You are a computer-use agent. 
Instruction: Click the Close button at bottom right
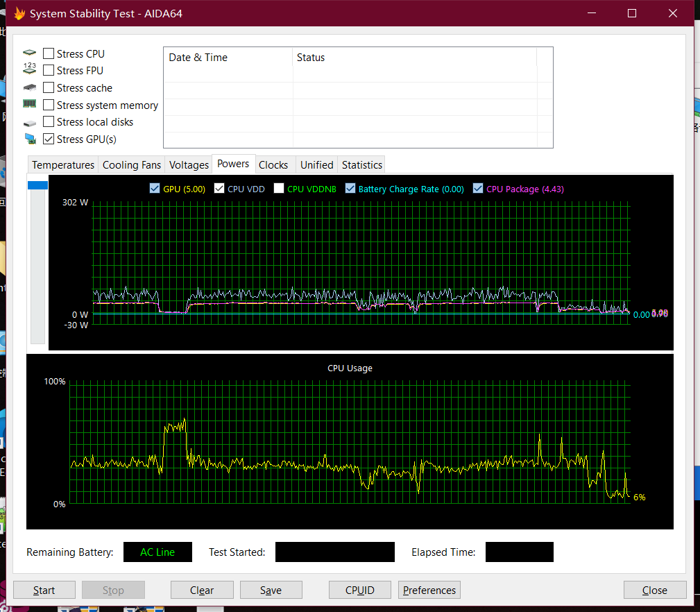[x=655, y=590]
